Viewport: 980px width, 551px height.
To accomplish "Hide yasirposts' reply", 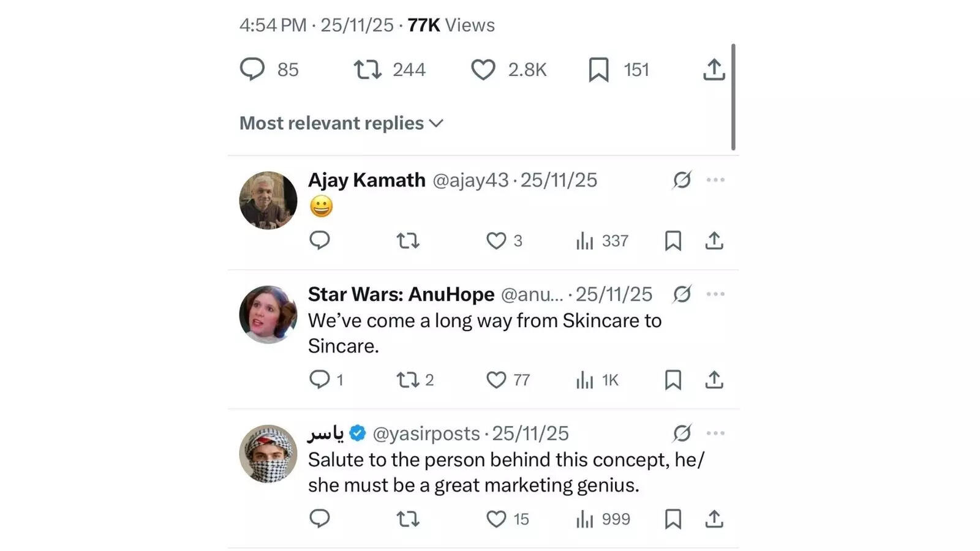I will coord(681,433).
